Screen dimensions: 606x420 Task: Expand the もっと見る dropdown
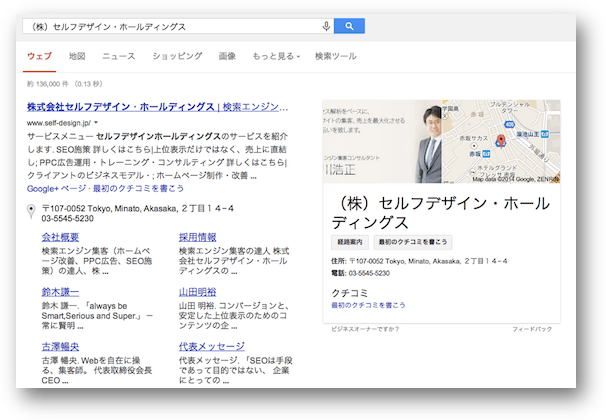276,56
